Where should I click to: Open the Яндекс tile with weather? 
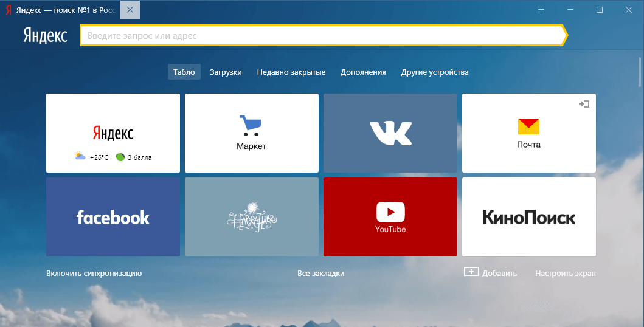pos(113,133)
